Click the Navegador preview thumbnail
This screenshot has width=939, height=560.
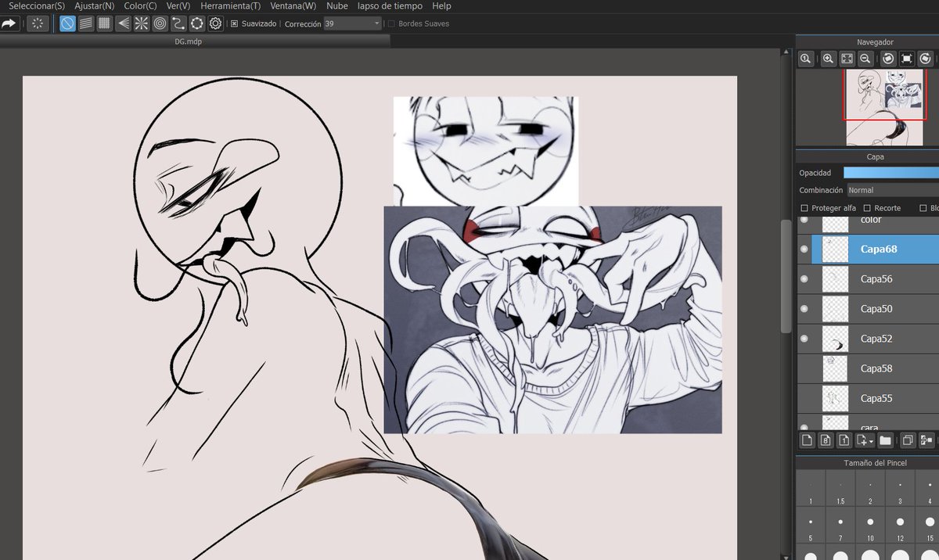click(x=885, y=107)
